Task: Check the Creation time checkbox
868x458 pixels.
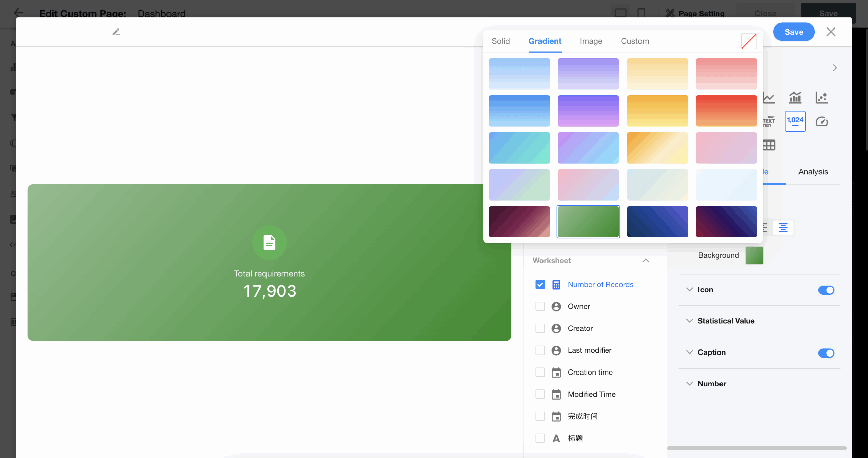Action: [x=540, y=373]
